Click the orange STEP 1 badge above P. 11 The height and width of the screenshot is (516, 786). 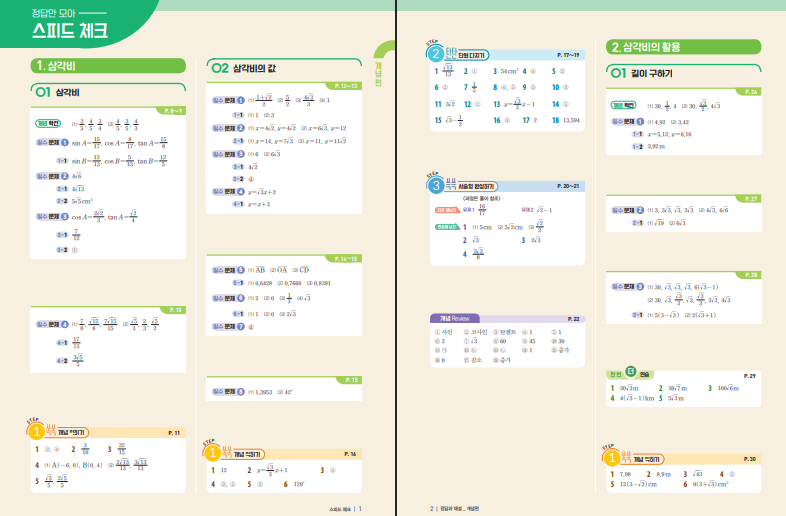pos(38,431)
